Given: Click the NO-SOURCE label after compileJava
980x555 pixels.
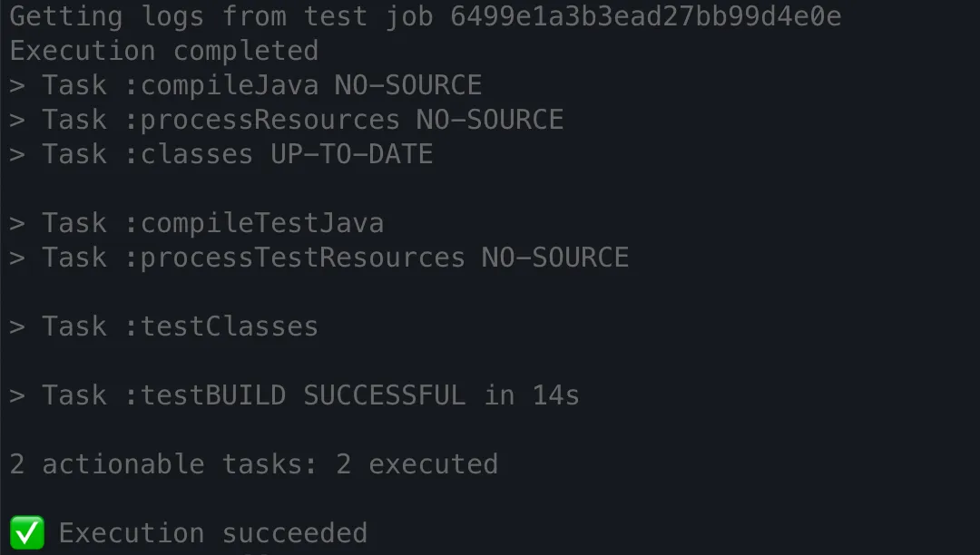Looking at the screenshot, I should pyautogui.click(x=408, y=85).
